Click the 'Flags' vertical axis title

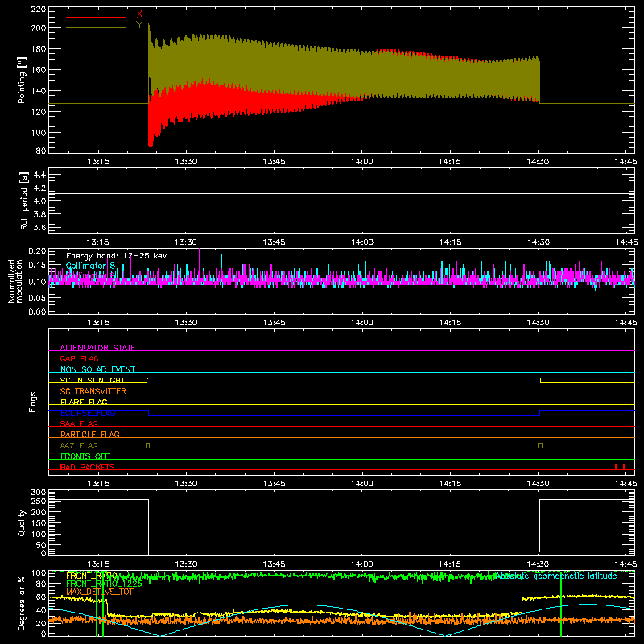(x=32, y=402)
